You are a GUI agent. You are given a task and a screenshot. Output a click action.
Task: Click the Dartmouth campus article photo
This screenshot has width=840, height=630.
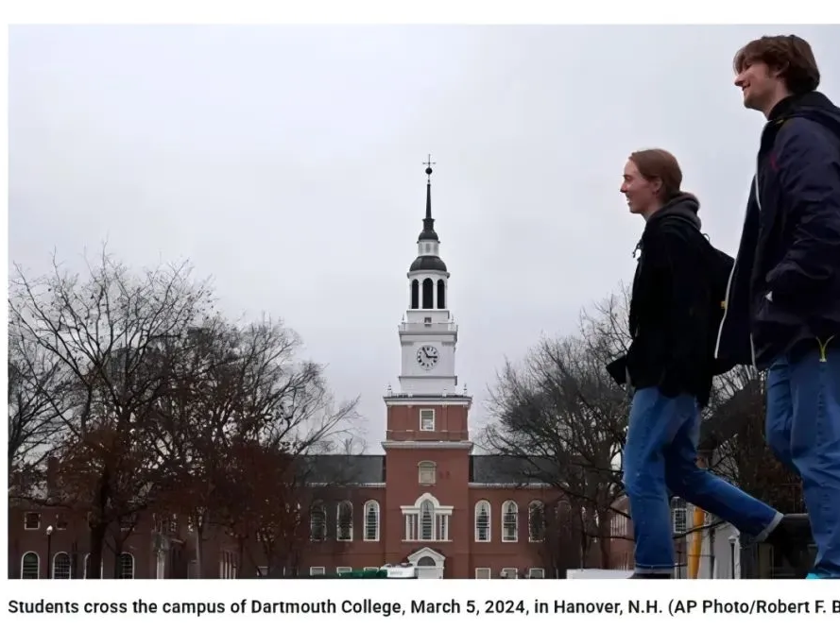coord(423,301)
